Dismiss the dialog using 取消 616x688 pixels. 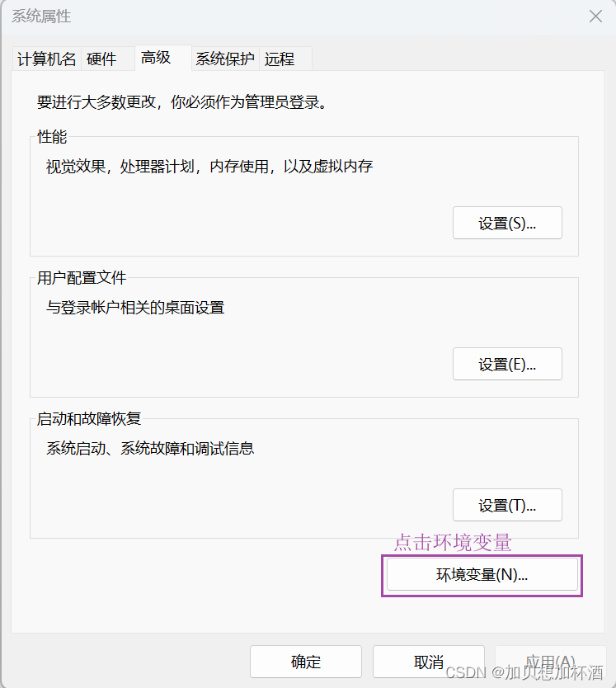point(427,661)
